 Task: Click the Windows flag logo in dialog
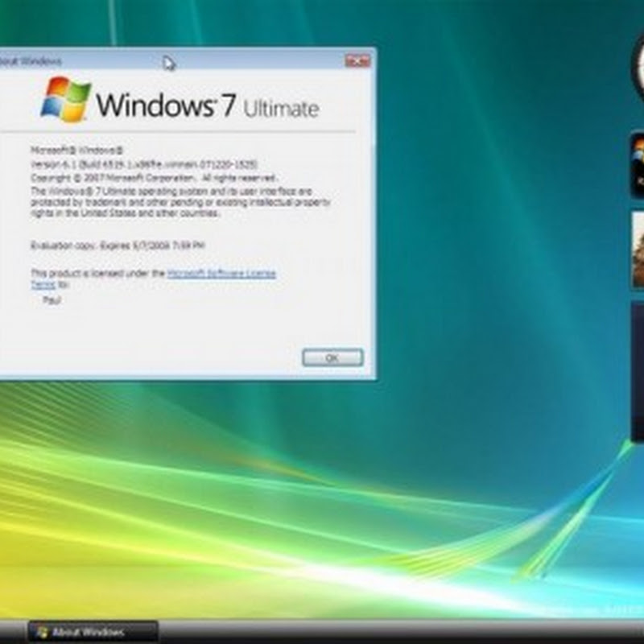point(66,99)
